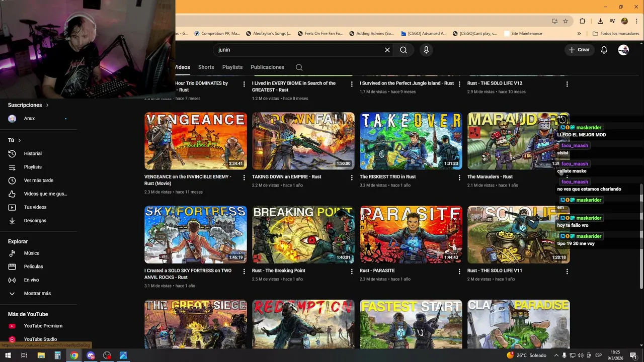
Task: Open YouTube notifications bell
Action: [604, 50]
